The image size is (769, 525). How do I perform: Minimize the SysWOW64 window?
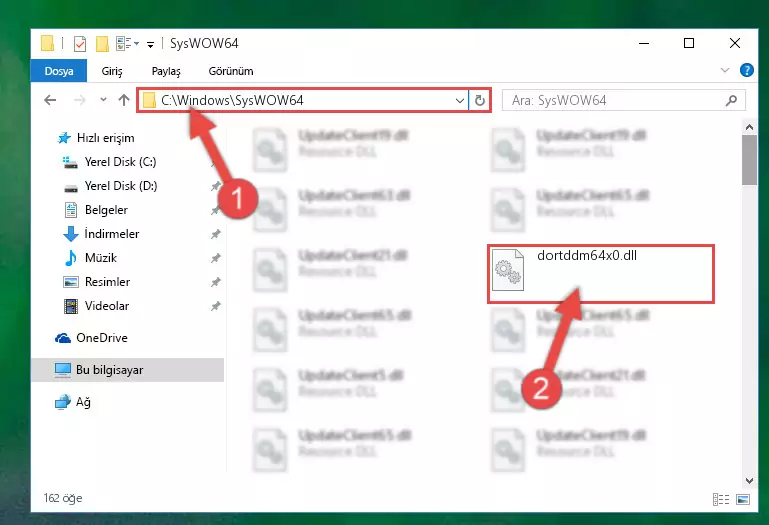click(644, 43)
